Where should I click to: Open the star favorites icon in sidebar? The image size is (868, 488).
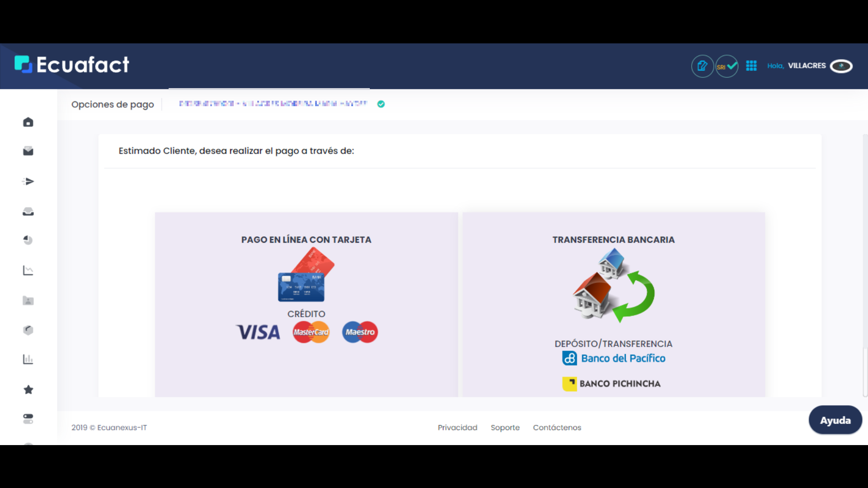(28, 389)
